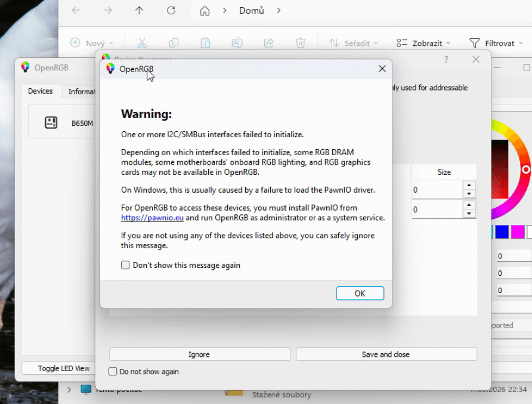Click the Ignore button in resize zones dialog
Viewport: 532px width, 404px height.
(199, 354)
